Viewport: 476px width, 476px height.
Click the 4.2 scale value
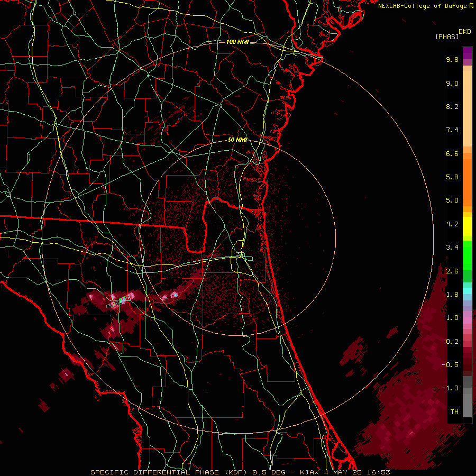pos(452,224)
